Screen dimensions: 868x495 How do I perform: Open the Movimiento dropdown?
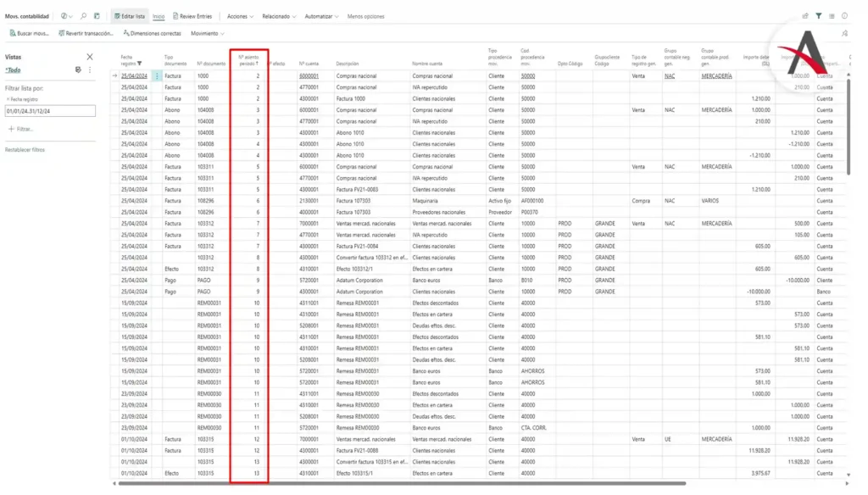coord(208,33)
